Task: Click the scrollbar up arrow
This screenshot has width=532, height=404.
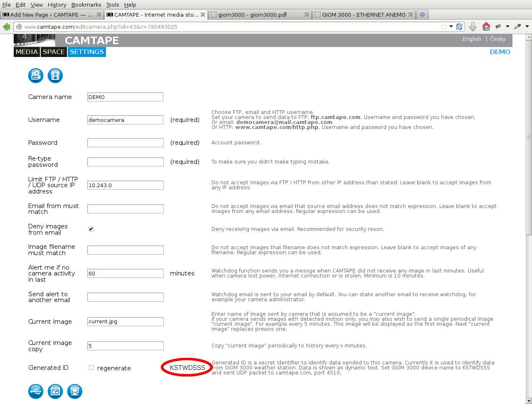Action: tap(529, 37)
